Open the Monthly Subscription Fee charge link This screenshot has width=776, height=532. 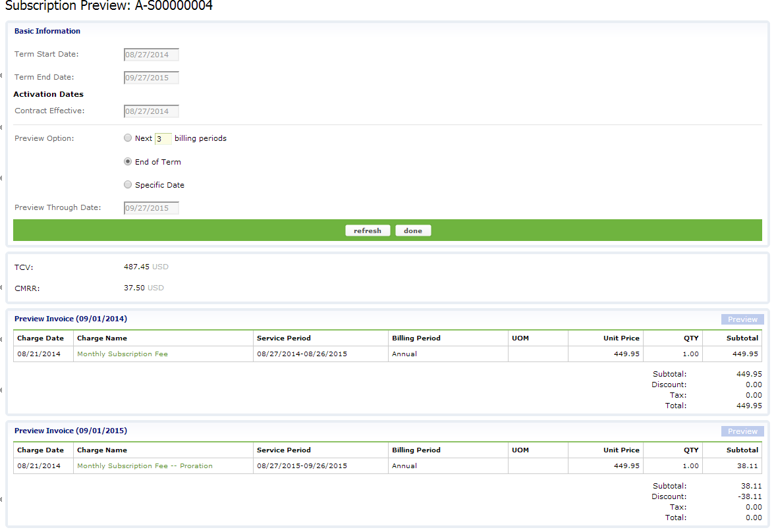pyautogui.click(x=123, y=354)
